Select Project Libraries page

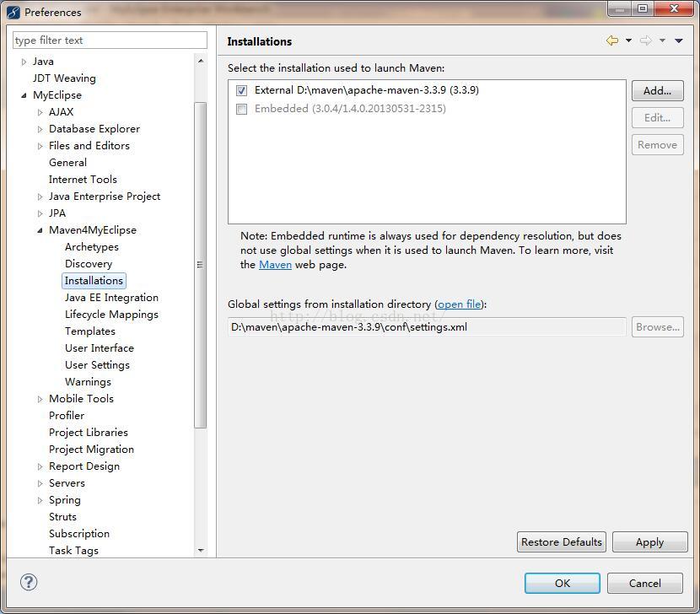(89, 433)
